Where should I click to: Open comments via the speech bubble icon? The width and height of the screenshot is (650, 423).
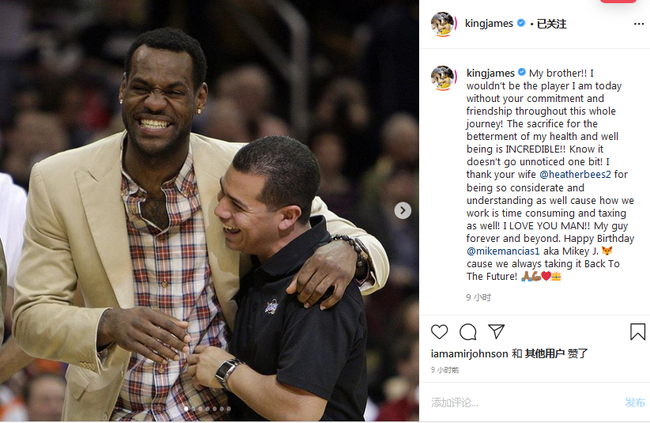468,332
